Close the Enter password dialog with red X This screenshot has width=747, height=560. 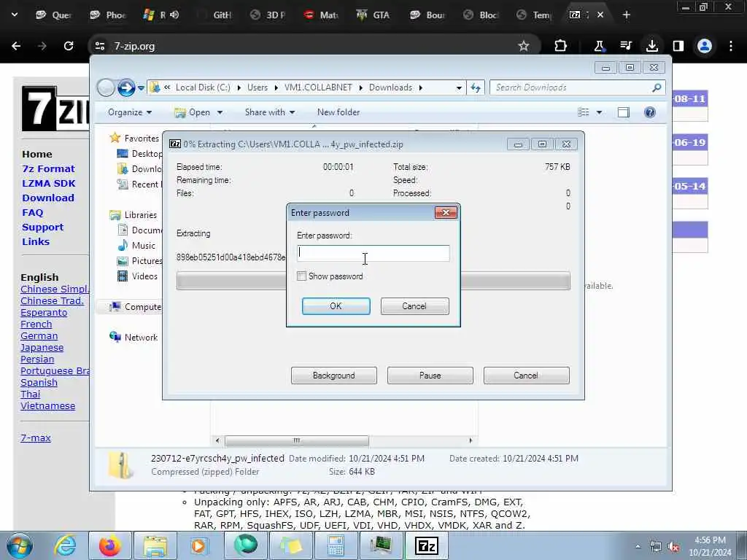[446, 212]
